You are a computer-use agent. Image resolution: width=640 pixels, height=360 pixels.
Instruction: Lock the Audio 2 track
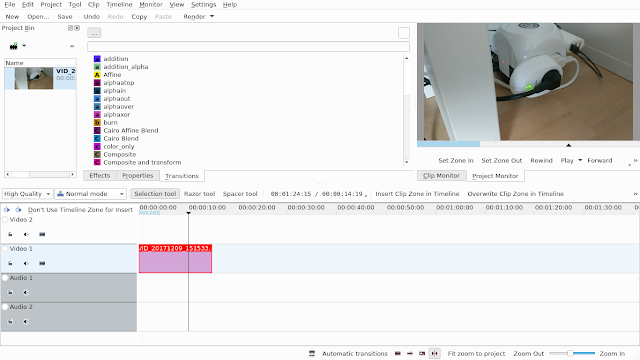tap(10, 321)
